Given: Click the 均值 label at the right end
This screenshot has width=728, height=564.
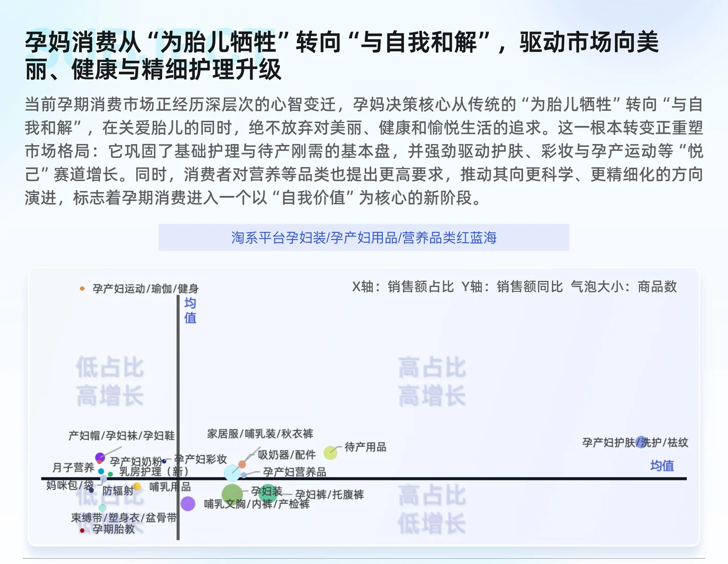Looking at the screenshot, I should (662, 465).
